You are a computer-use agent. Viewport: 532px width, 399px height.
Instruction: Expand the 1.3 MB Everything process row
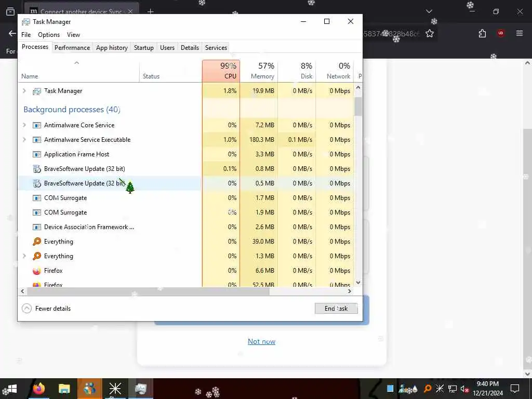[x=24, y=256]
